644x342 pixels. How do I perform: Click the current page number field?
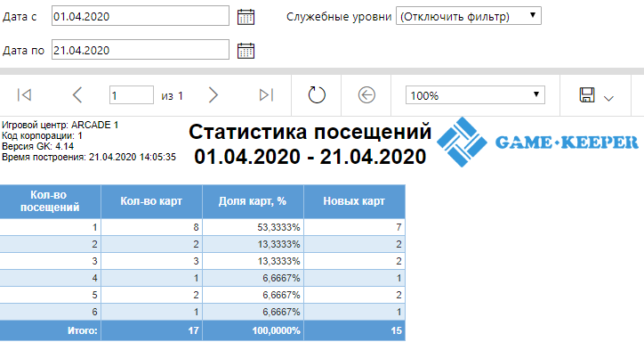pyautogui.click(x=132, y=95)
